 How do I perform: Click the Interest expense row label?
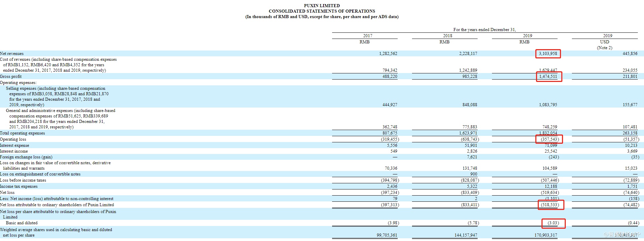pos(14,145)
